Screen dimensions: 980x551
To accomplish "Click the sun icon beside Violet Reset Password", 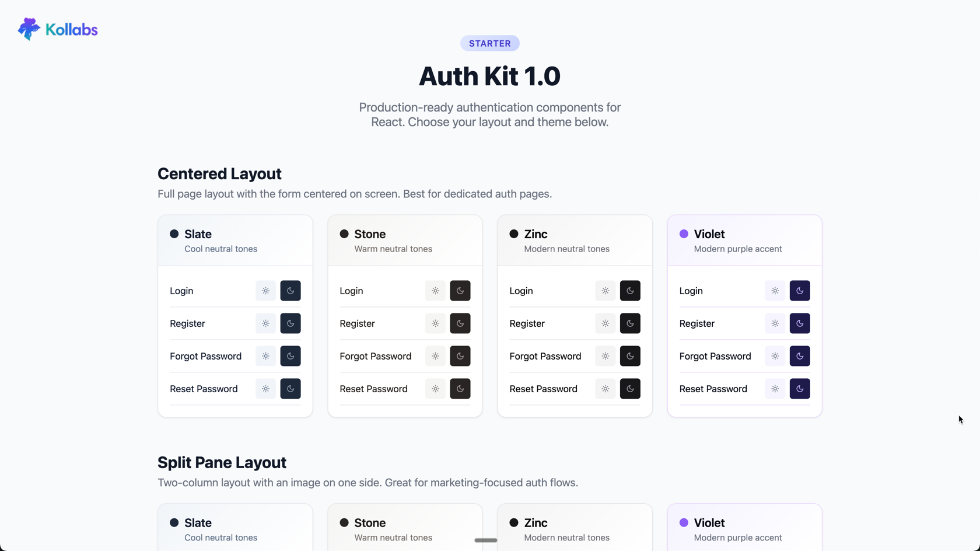I will pos(775,389).
